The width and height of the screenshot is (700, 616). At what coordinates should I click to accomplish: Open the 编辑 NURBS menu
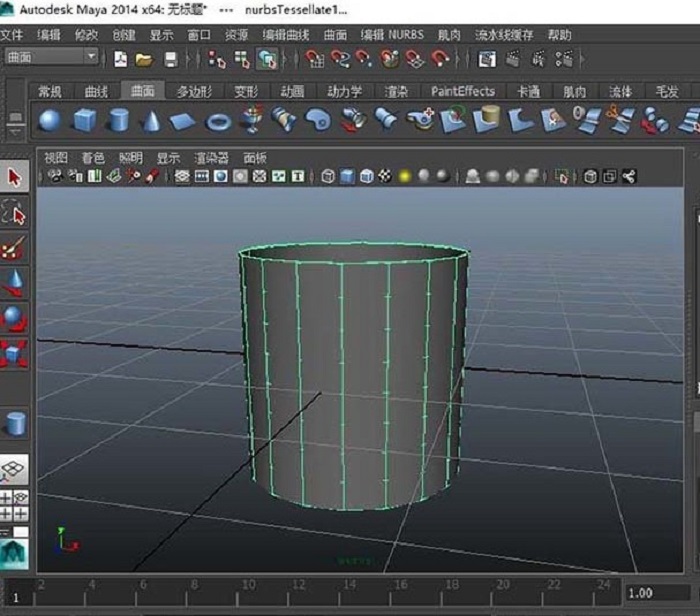392,35
